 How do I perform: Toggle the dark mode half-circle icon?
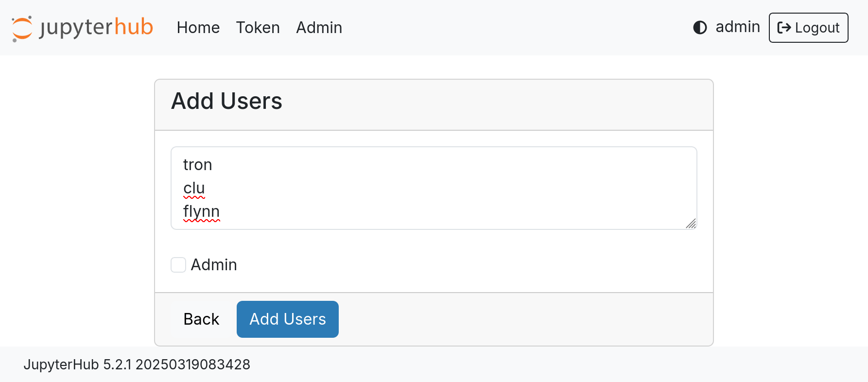(700, 28)
